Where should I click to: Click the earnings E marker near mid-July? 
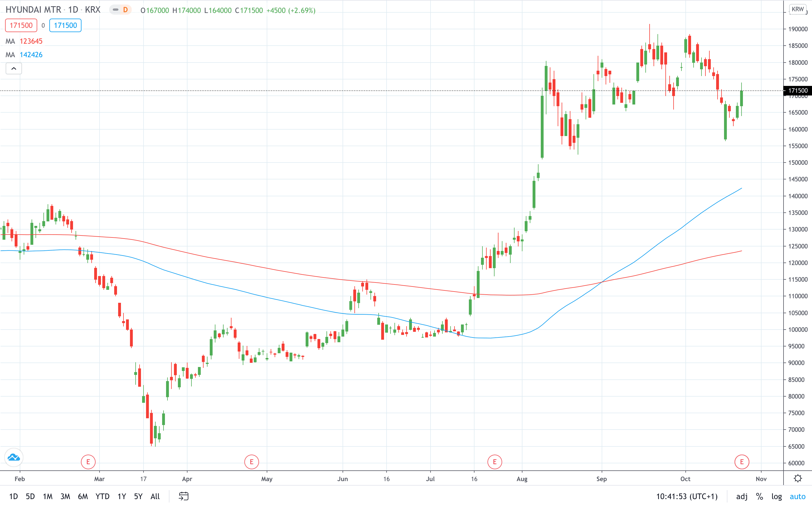[x=495, y=462]
